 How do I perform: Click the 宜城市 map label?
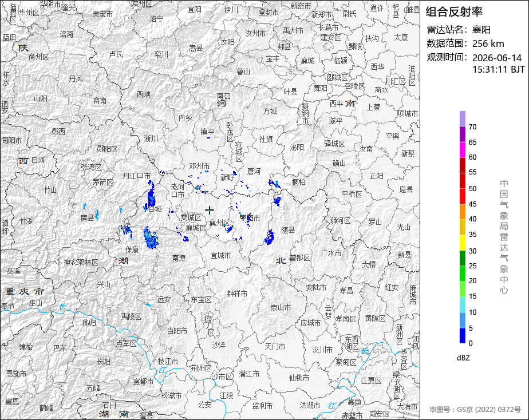click(220, 256)
